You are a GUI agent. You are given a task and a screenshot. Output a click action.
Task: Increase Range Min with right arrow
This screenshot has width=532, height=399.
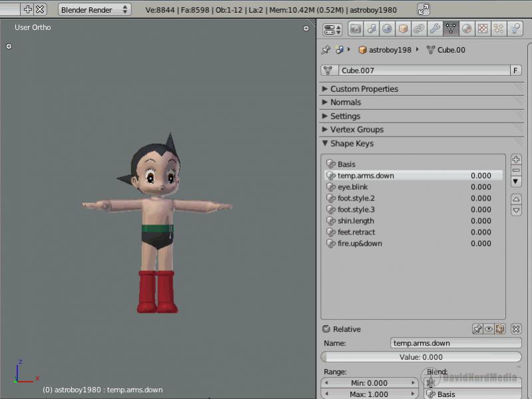point(413,383)
